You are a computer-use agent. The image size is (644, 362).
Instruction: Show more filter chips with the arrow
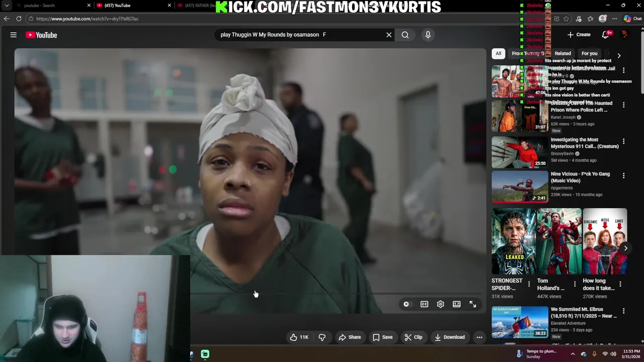pyautogui.click(x=619, y=55)
